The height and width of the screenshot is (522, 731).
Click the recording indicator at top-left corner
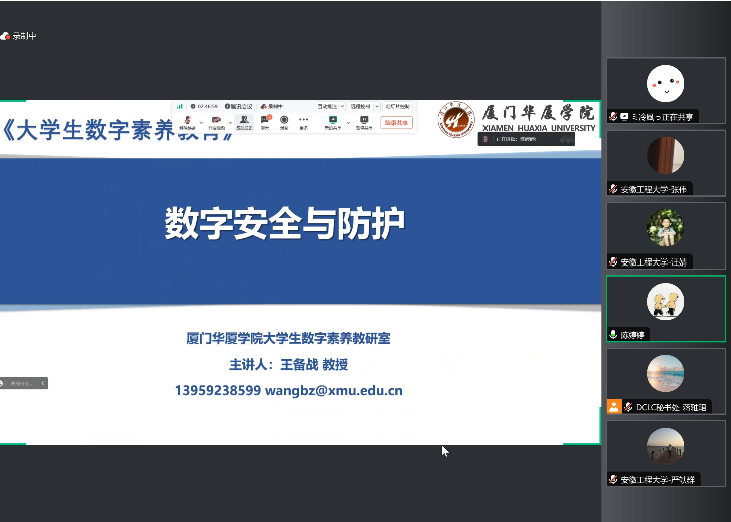pos(19,36)
